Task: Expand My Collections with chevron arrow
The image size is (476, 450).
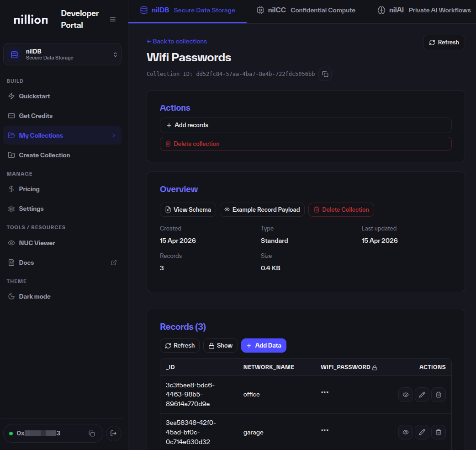Action: coord(114,135)
